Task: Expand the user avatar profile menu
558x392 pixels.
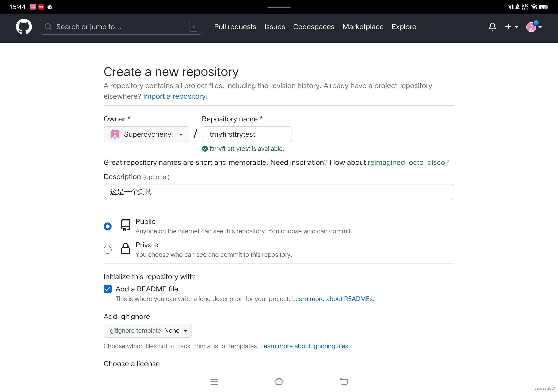Action: [534, 27]
